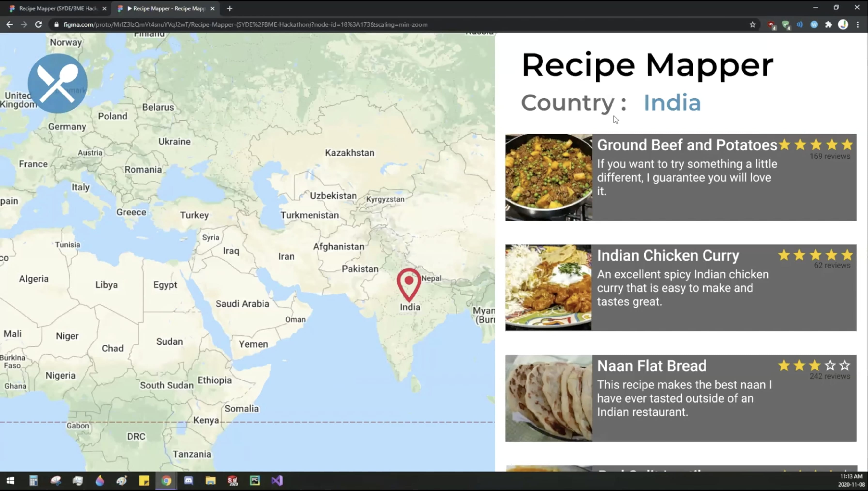This screenshot has width=868, height=491.
Task: Open PyCharm from the taskbar
Action: click(x=255, y=480)
